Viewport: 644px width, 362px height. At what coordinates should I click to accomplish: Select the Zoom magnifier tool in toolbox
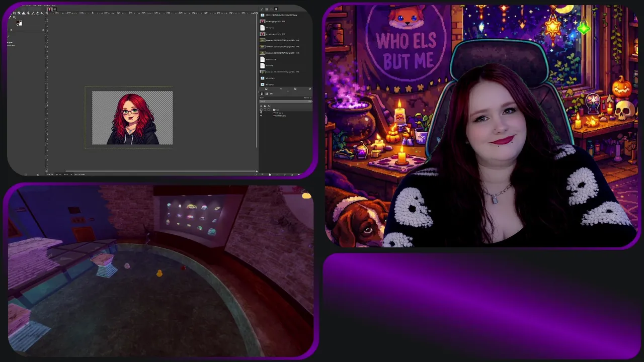tap(15, 18)
